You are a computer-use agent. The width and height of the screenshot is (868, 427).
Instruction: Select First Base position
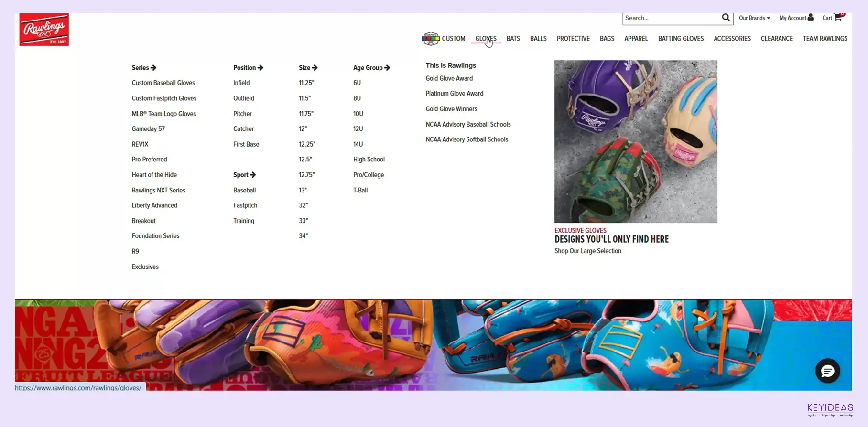[246, 144]
